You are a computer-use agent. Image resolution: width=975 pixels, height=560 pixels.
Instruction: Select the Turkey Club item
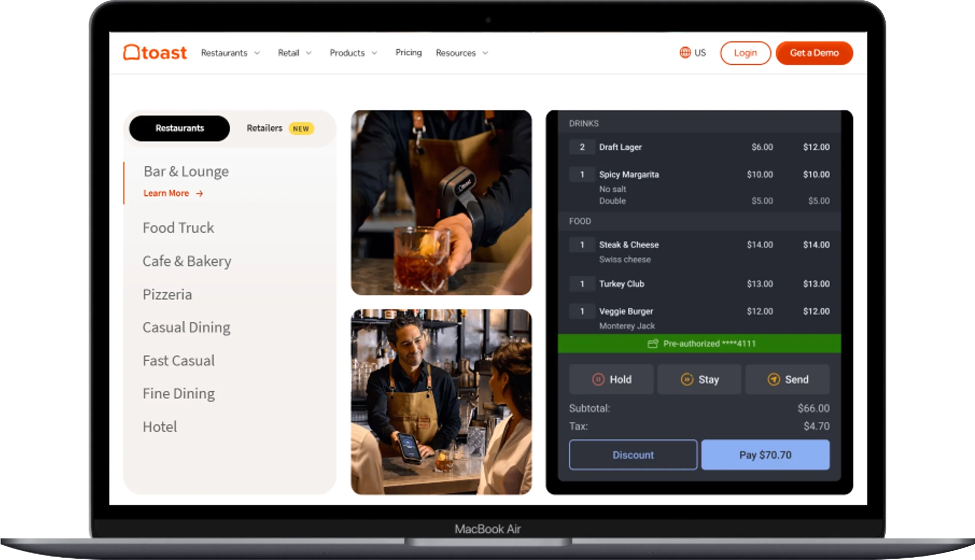[621, 284]
